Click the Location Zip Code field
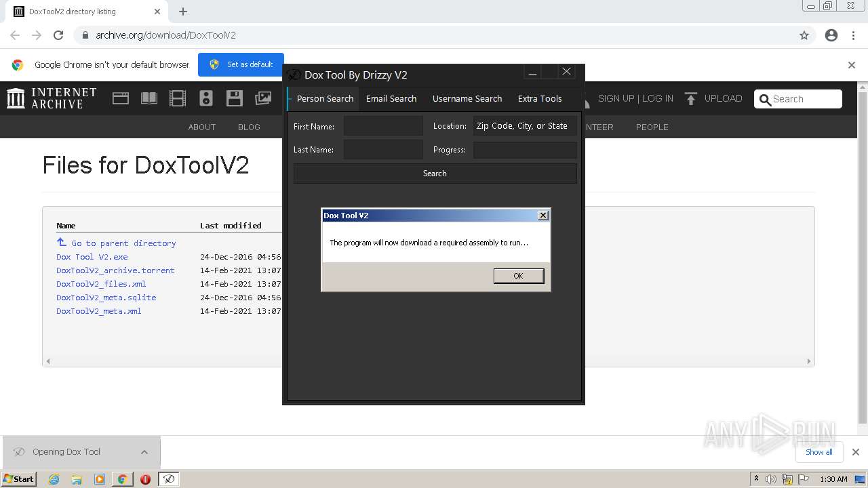Image resolution: width=868 pixels, height=488 pixels. [x=525, y=126]
